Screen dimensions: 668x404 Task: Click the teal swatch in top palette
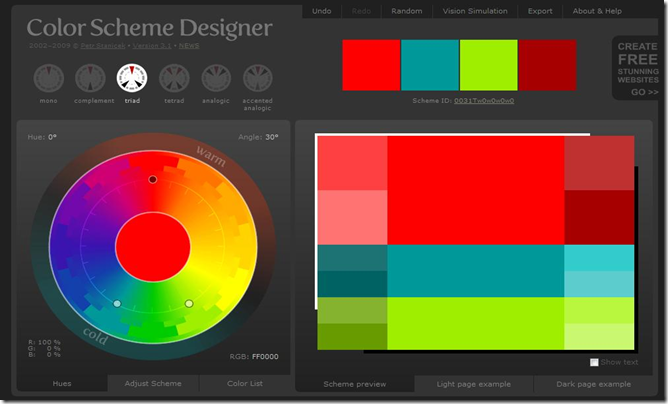click(x=430, y=65)
